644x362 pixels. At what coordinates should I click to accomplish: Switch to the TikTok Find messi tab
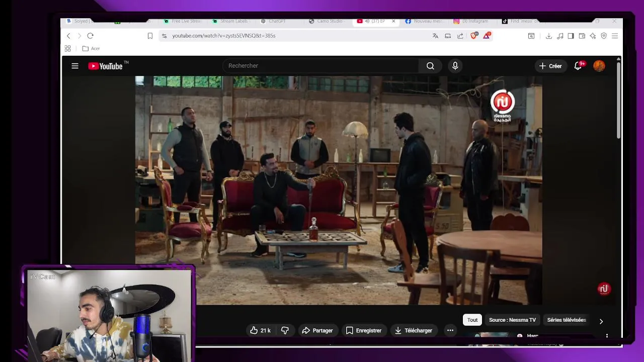[x=520, y=21]
